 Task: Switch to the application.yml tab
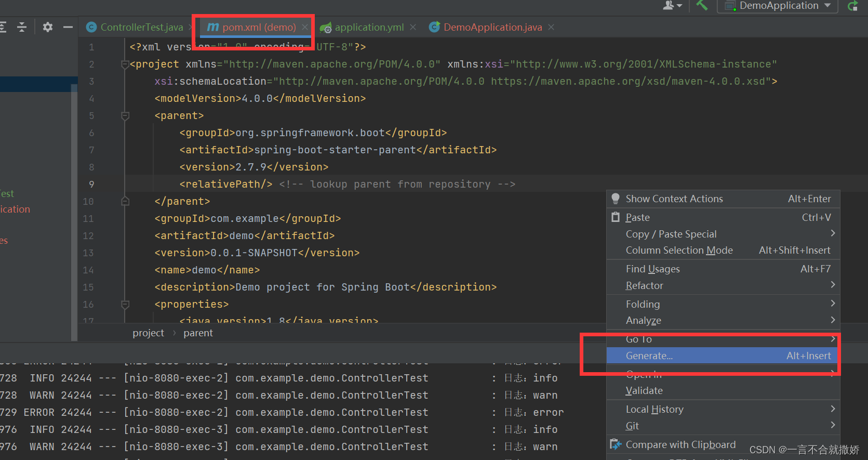tap(369, 27)
